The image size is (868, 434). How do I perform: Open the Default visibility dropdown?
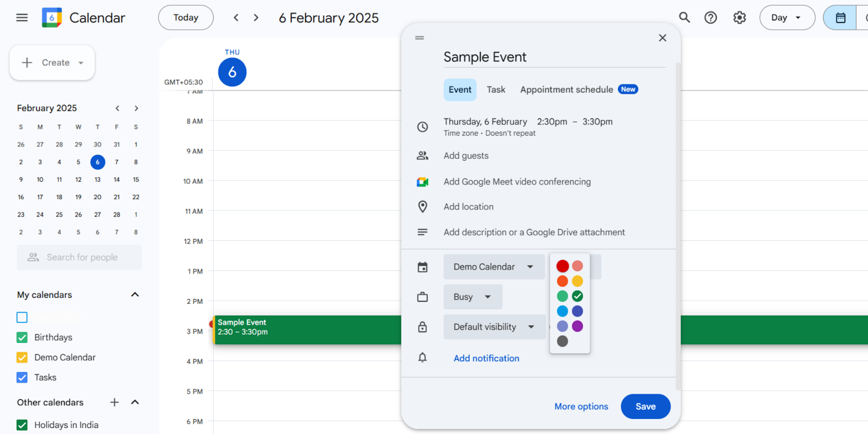pos(494,327)
